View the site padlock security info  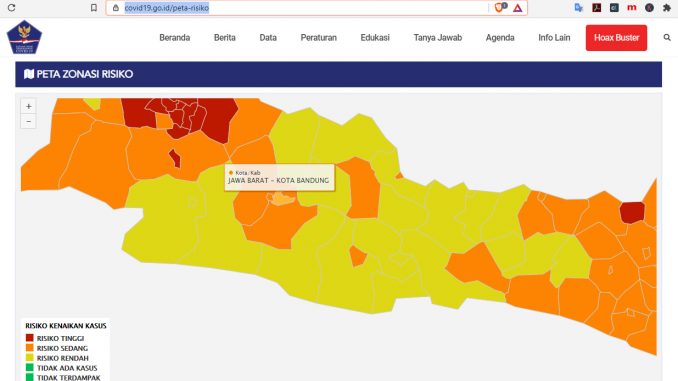pyautogui.click(x=115, y=8)
